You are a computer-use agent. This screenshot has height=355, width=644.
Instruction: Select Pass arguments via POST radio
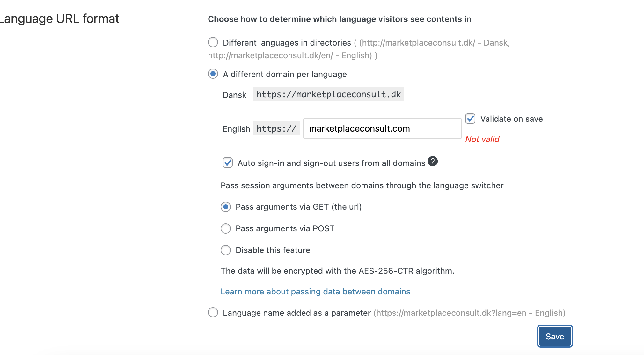(226, 228)
